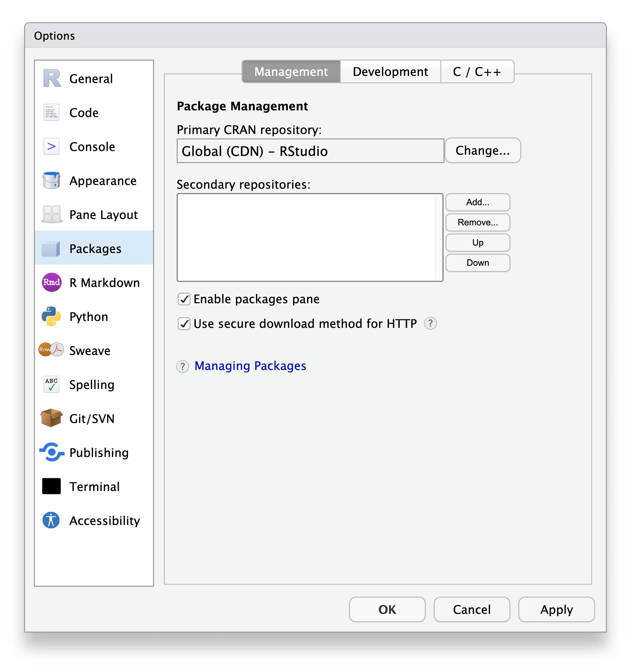Screen dimensions: 634x672
Task: Click Down to reorder repository
Action: pyautogui.click(x=478, y=262)
